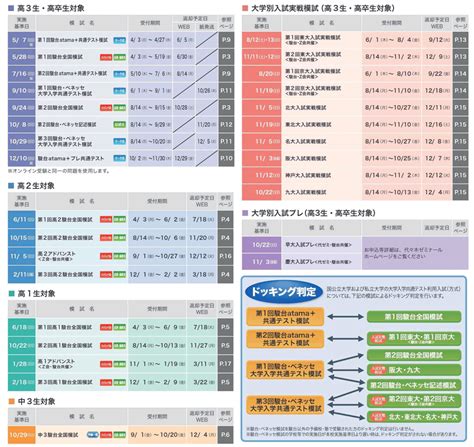474x447 pixels.
Task: Click green box "北大・東北大・名大・神戸大"
Action: pyautogui.click(x=414, y=417)
